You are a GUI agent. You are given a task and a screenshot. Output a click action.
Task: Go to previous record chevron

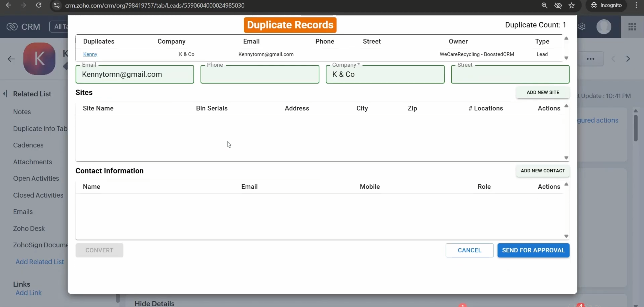[613, 59]
